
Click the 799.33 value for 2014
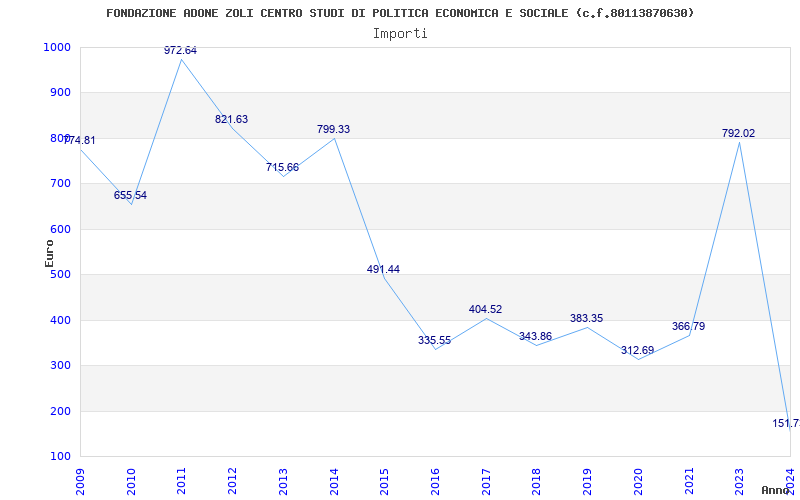click(334, 129)
